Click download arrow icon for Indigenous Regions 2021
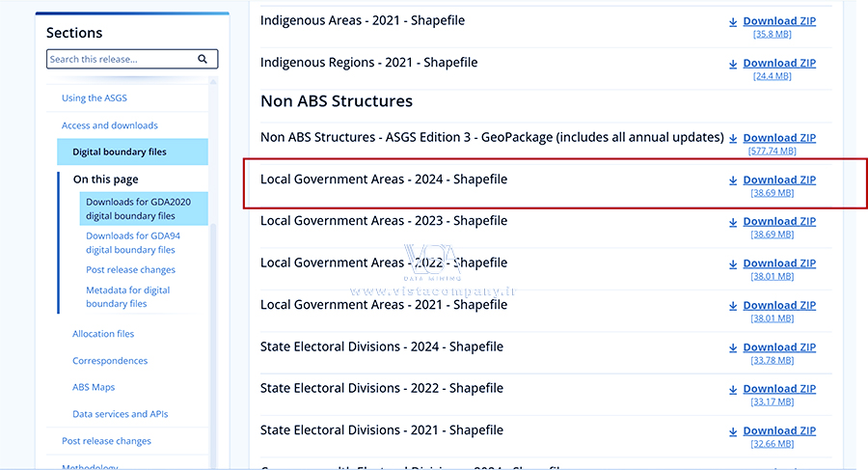This screenshot has height=470, width=868. [733, 64]
